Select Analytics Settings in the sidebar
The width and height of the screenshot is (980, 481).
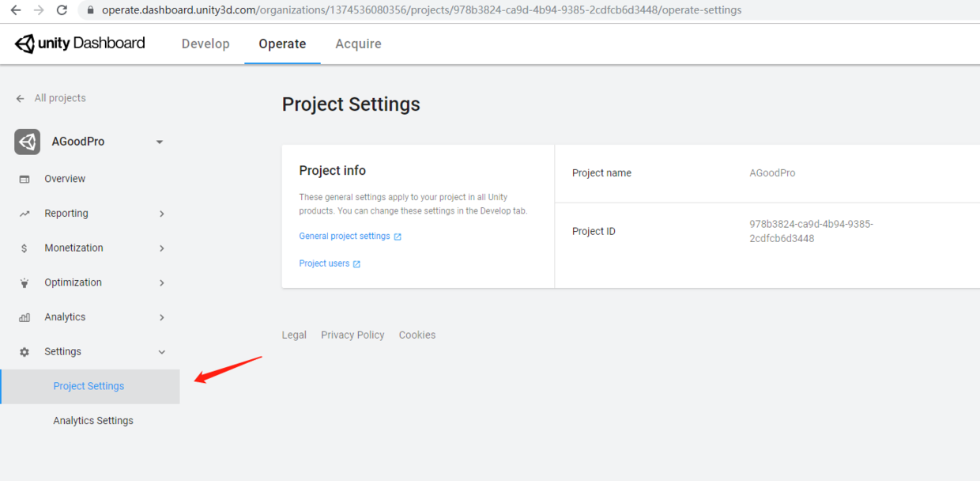point(92,420)
